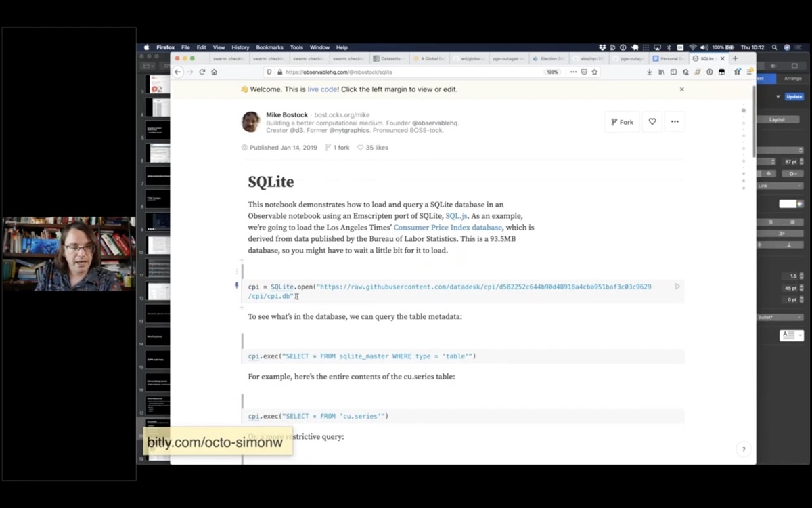
Task: Open the File menu
Action: click(185, 47)
